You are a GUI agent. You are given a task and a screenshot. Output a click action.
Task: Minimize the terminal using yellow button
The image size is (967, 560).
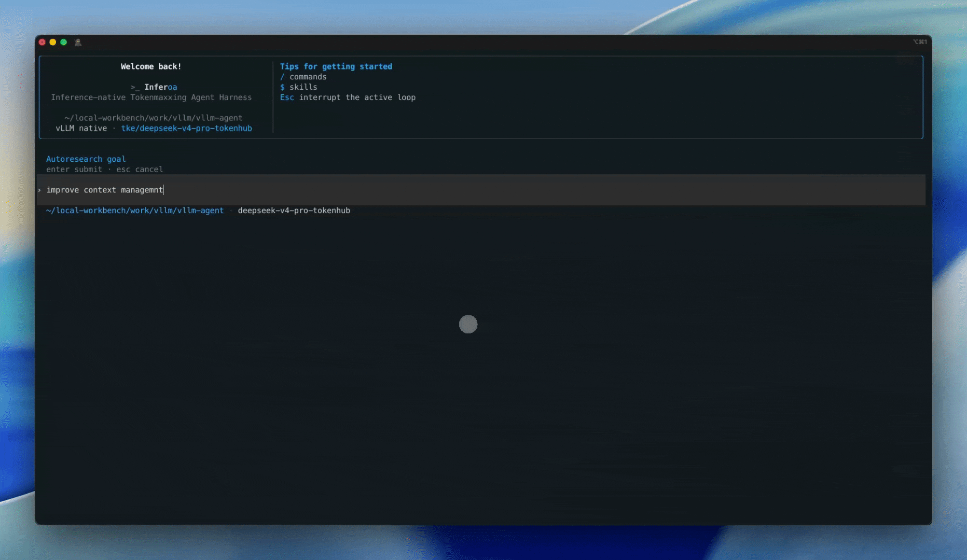click(x=53, y=43)
